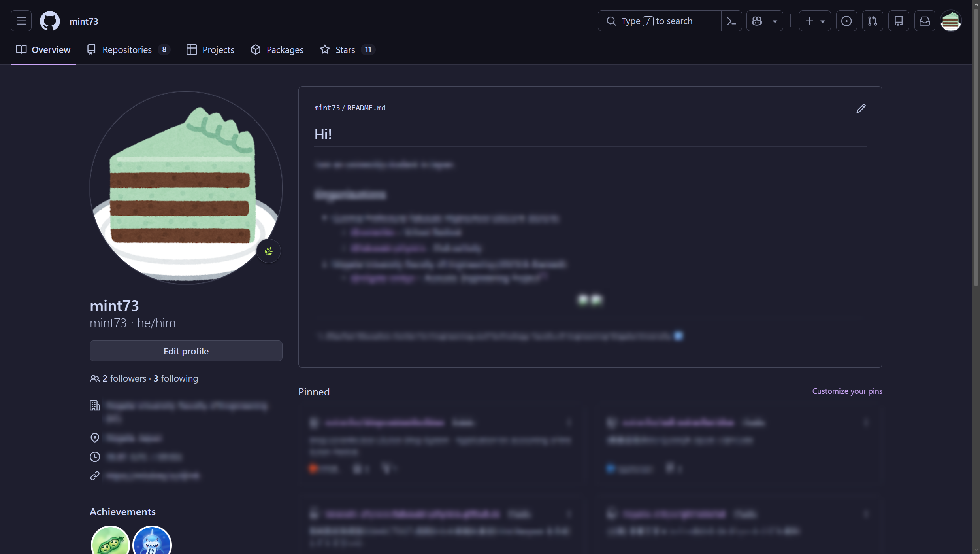Open the repositories icon in header

click(x=899, y=21)
